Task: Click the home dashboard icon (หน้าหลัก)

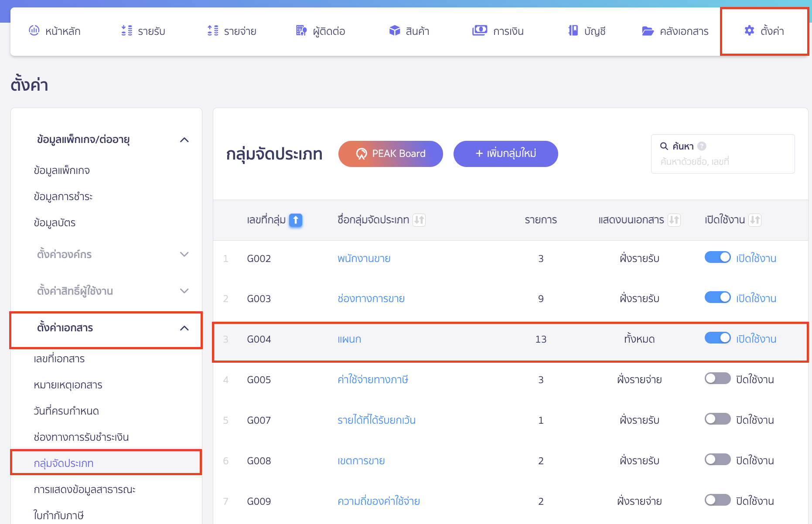Action: pos(34,31)
